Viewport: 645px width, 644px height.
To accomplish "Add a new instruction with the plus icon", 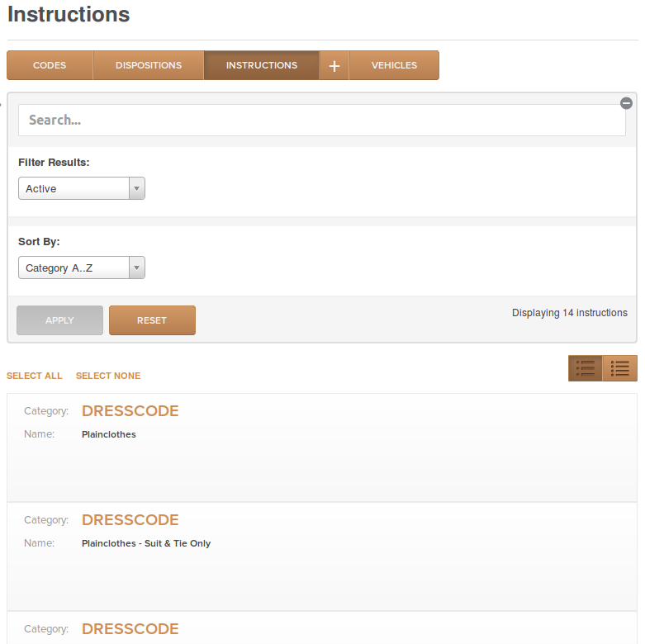I will pos(334,65).
